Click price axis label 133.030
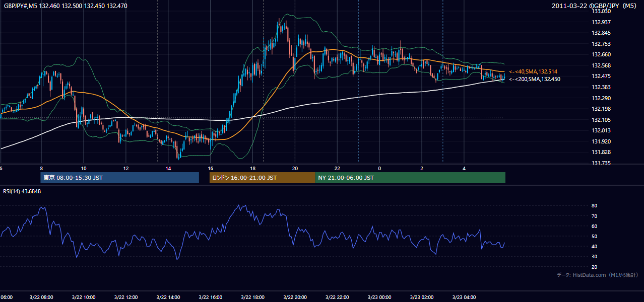Image resolution: width=644 pixels, height=302 pixels. [601, 11]
